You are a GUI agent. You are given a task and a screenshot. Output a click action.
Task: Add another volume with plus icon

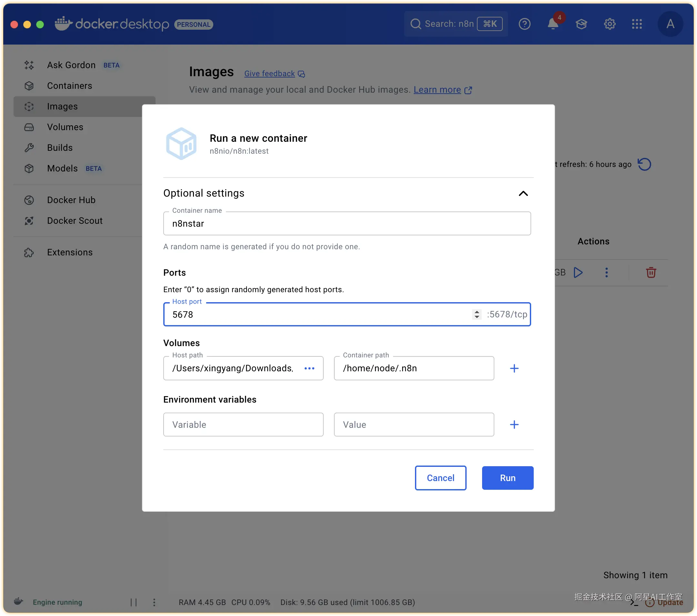click(514, 368)
